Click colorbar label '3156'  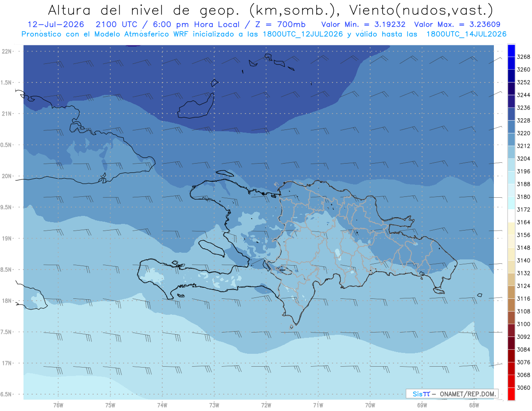(524, 235)
